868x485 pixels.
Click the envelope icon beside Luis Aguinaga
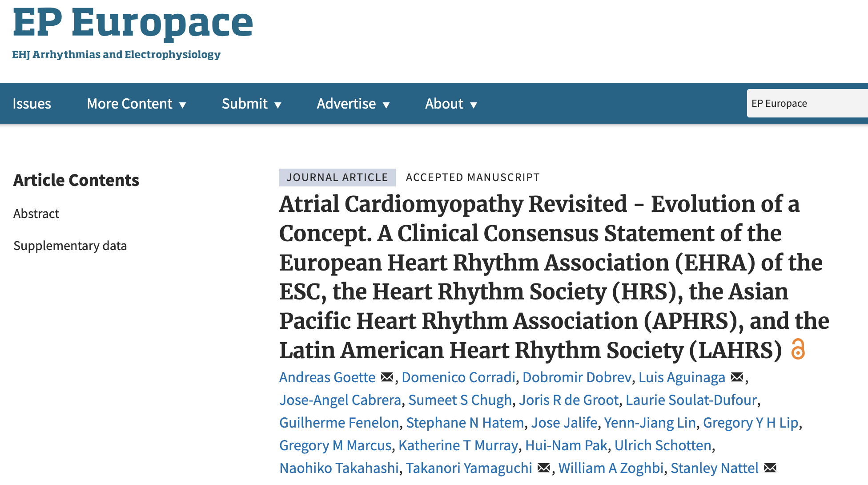(x=737, y=377)
